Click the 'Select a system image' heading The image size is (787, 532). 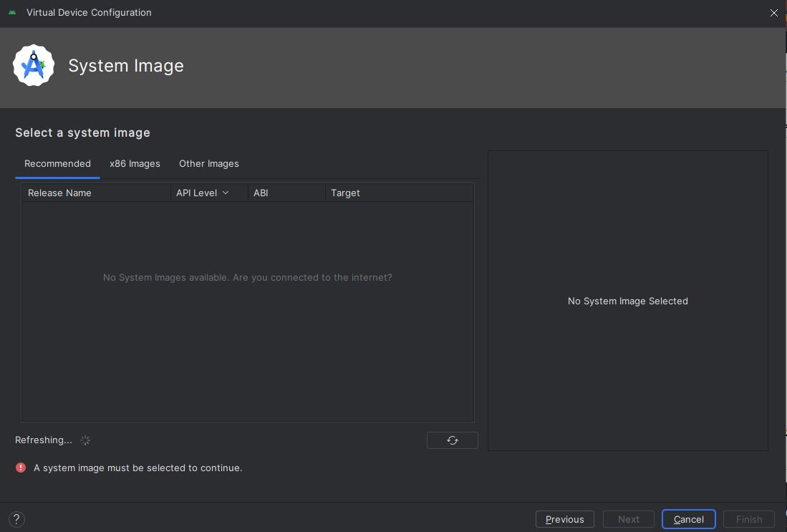point(82,132)
